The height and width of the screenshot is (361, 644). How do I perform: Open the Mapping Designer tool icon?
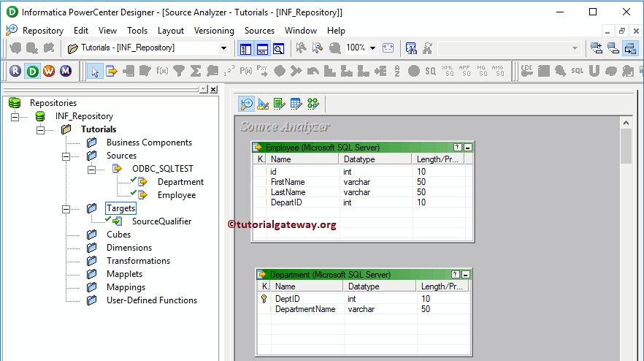(313, 104)
